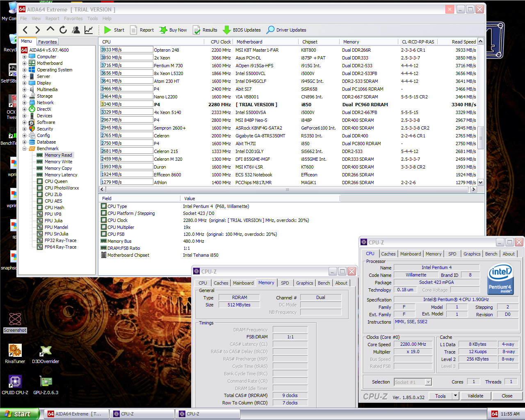
Task: Open the CPU PhotoWorxx benchmark
Action: click(x=62, y=188)
